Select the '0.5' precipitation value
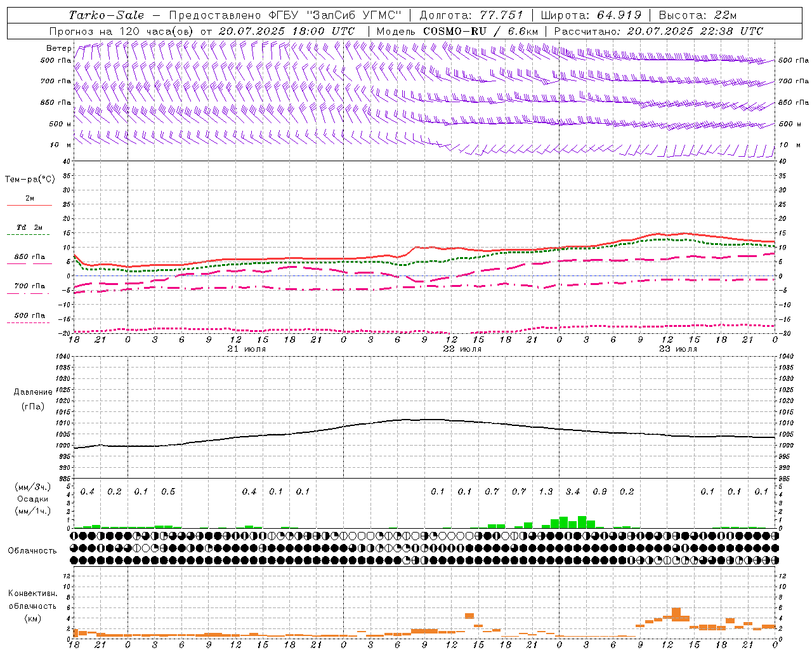Screen dimensions: 812x650 click(168, 491)
